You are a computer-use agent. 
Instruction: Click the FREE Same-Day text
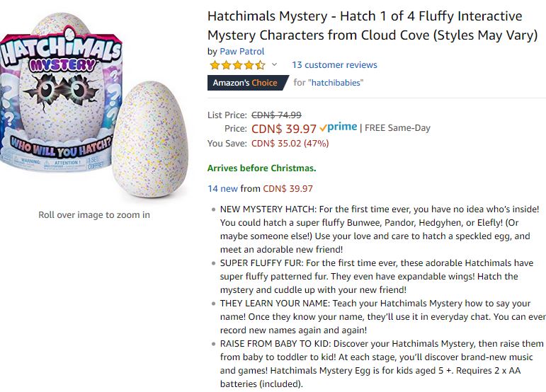click(x=397, y=128)
